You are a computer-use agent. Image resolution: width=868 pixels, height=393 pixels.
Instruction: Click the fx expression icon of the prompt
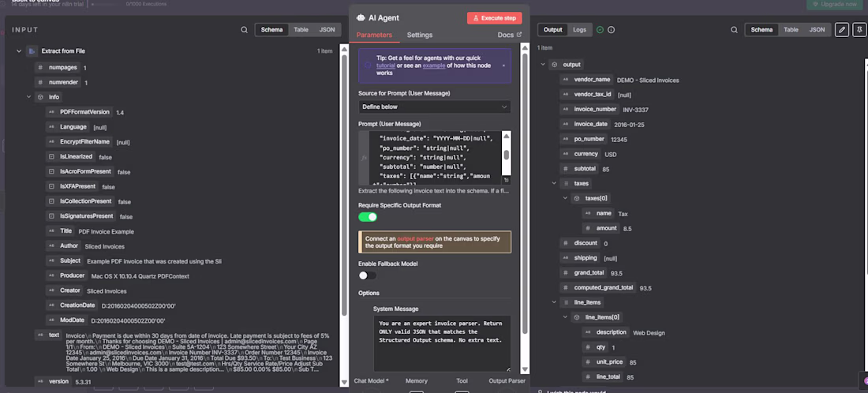point(364,158)
